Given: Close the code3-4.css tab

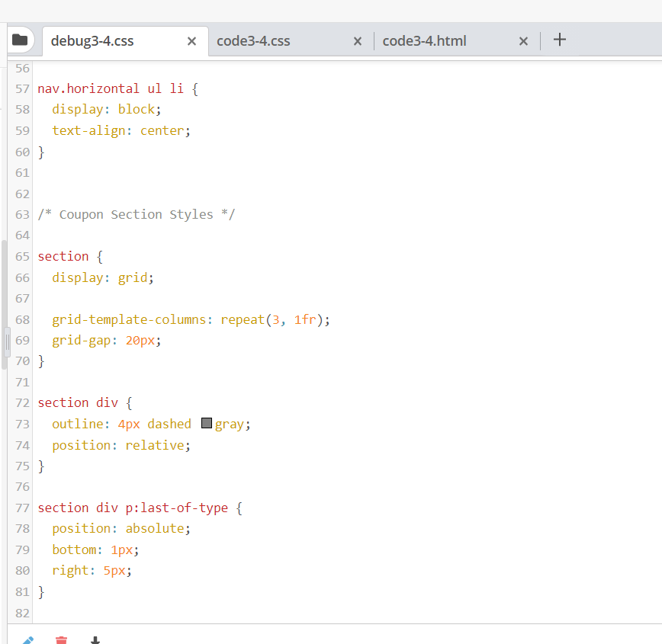Looking at the screenshot, I should (x=357, y=41).
